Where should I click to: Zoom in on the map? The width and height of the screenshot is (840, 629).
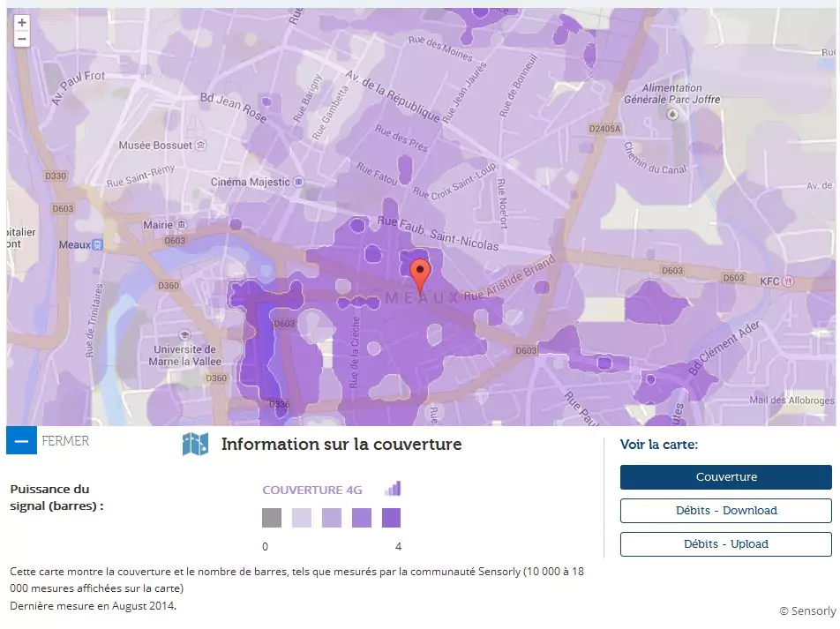point(22,23)
